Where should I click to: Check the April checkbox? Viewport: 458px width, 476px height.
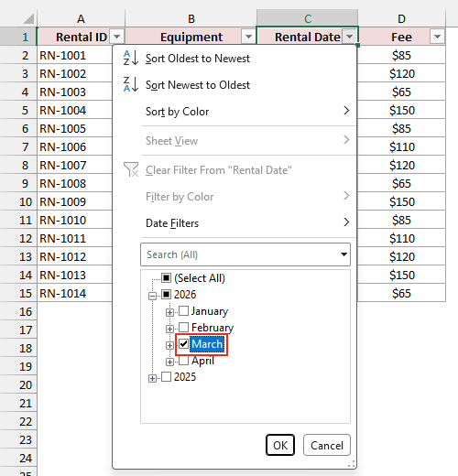pyautogui.click(x=183, y=361)
